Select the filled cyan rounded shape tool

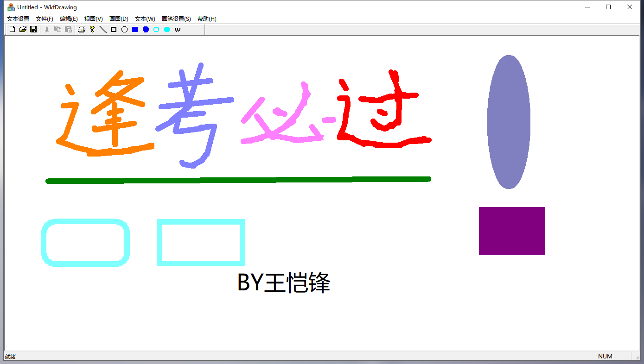tap(167, 30)
